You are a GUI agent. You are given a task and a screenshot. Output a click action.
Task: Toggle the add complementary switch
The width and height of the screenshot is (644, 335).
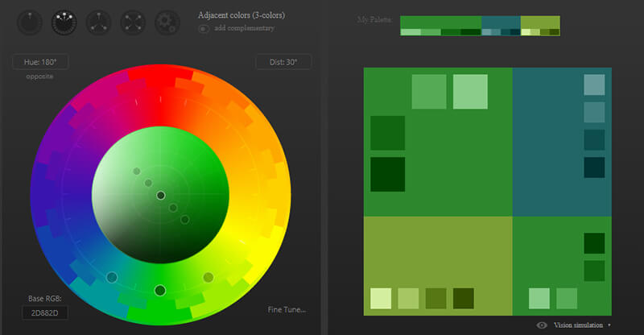click(x=204, y=28)
